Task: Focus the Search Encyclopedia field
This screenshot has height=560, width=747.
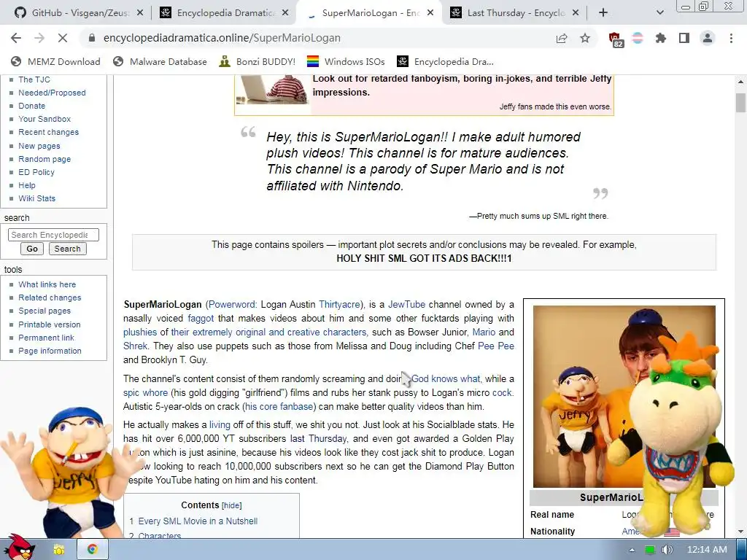Action: coord(53,235)
